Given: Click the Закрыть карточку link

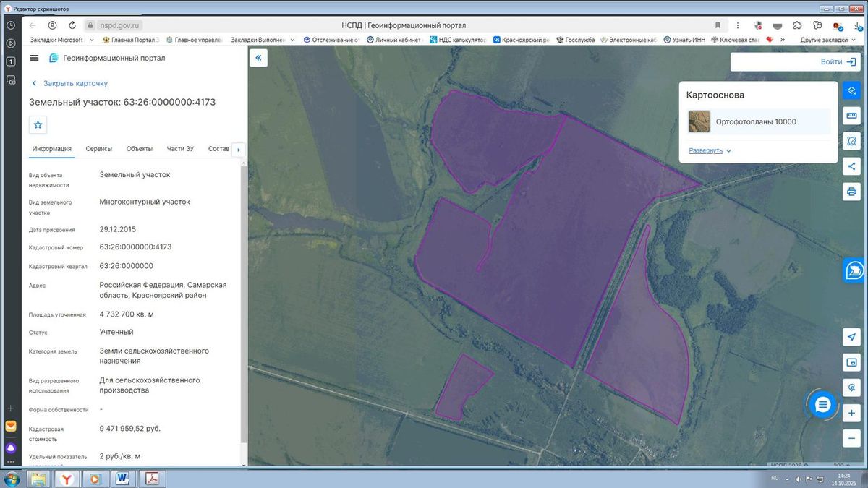Looking at the screenshot, I should coord(69,83).
